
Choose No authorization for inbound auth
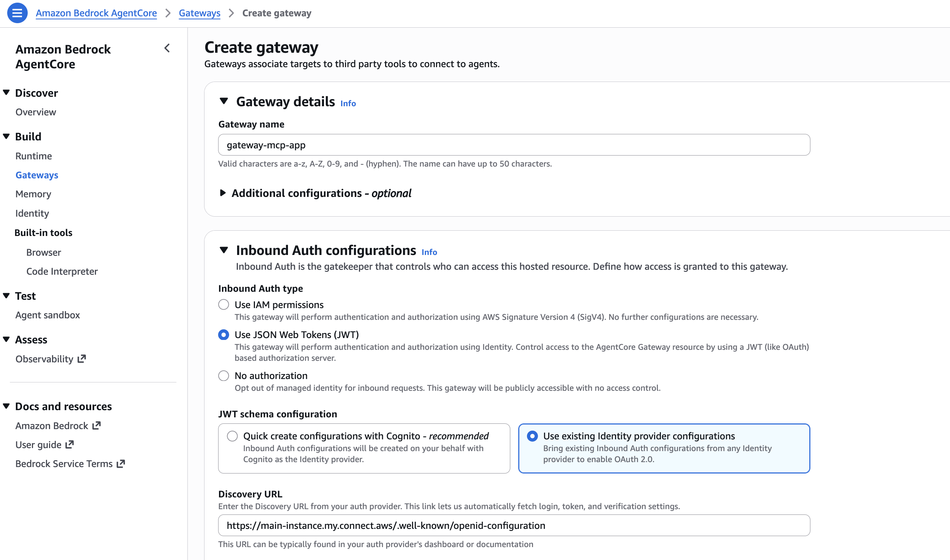click(223, 376)
